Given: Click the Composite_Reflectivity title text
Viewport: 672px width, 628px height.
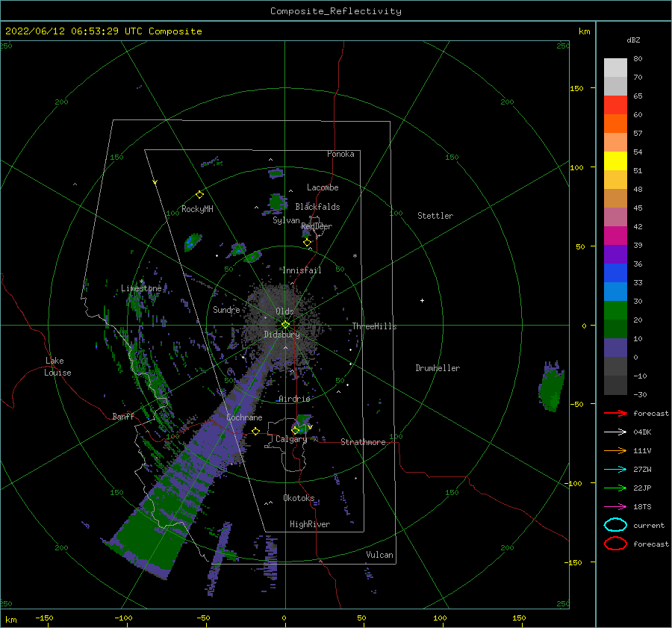Looking at the screenshot, I should point(336,11).
